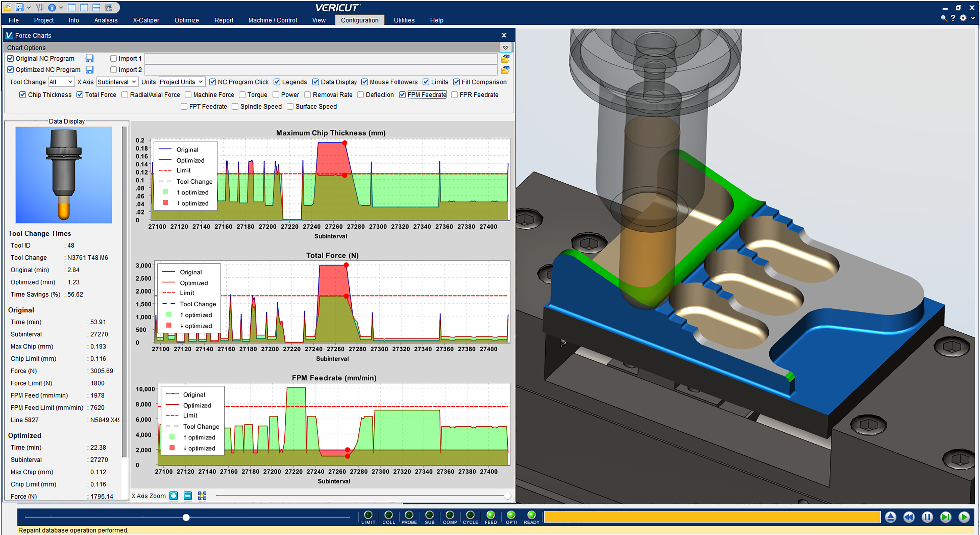
Task: Save Original NC Program chart data icon
Action: (x=89, y=58)
